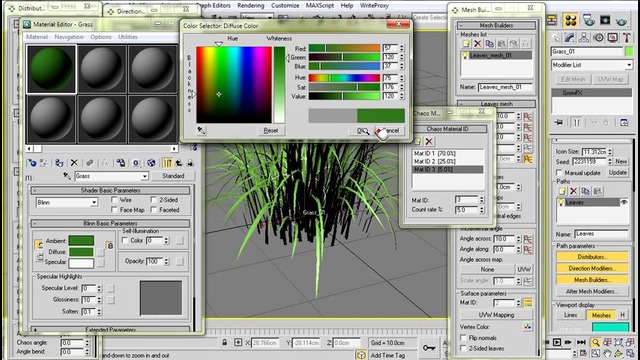The width and height of the screenshot is (640, 360).
Task: Enable Flip normals checkbox
Action: click(463, 338)
